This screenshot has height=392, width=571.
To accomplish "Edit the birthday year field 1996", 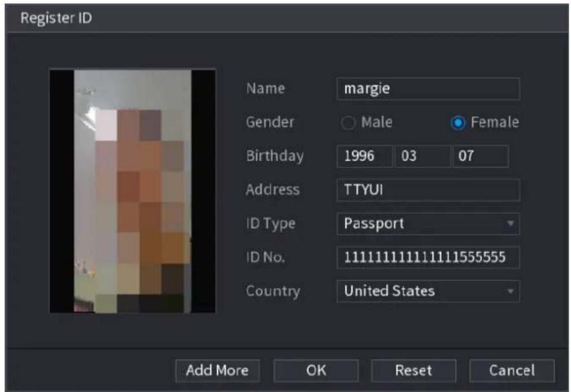I will click(365, 156).
